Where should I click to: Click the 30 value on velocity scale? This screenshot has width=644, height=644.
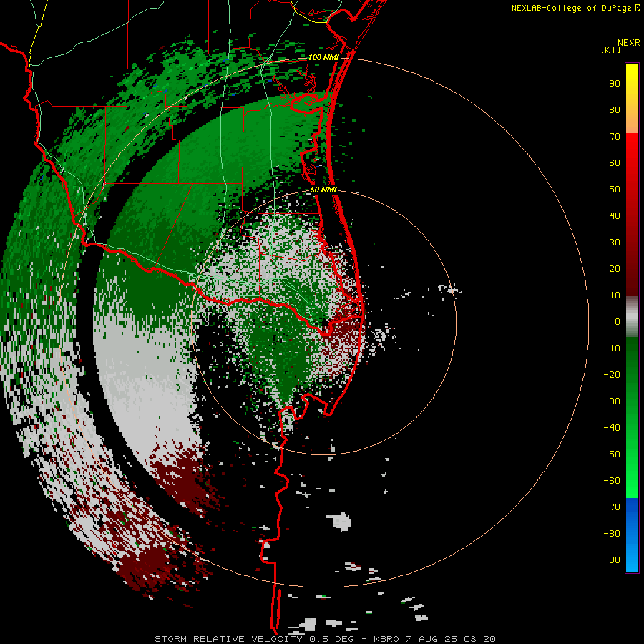coord(615,243)
